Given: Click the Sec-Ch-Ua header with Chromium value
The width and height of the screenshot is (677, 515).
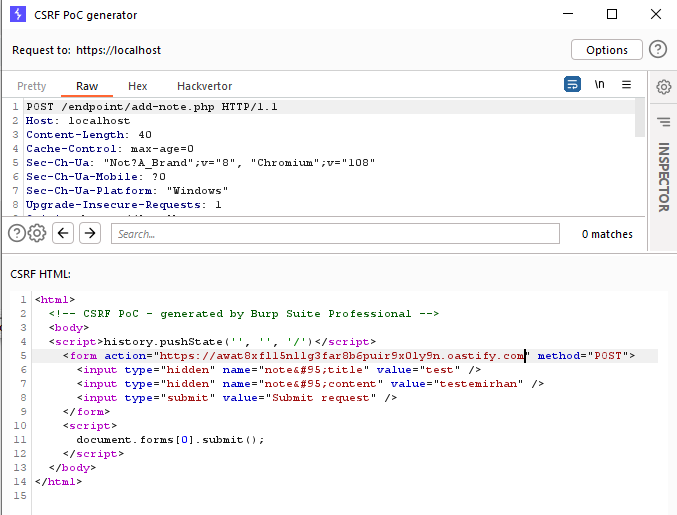Looking at the screenshot, I should 200,163.
